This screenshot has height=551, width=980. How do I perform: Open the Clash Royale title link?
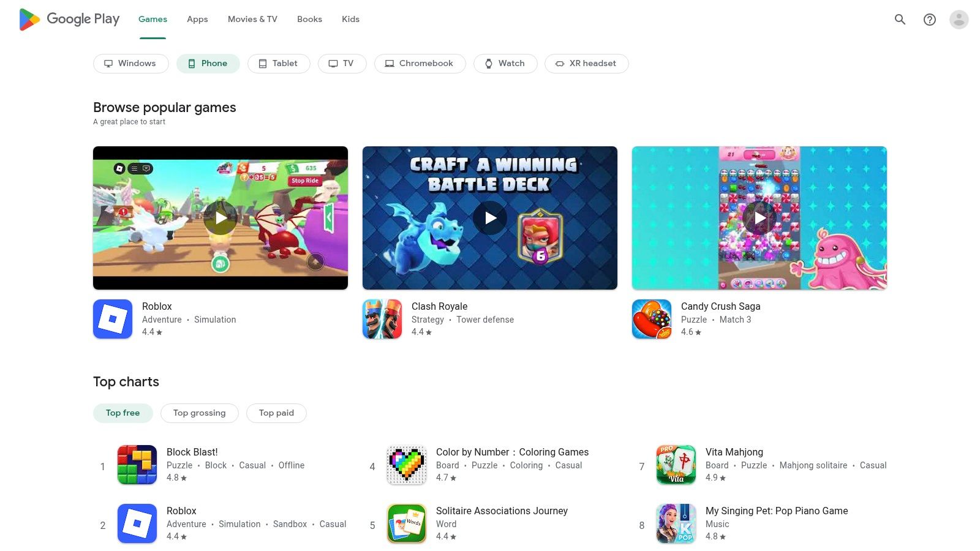point(439,307)
